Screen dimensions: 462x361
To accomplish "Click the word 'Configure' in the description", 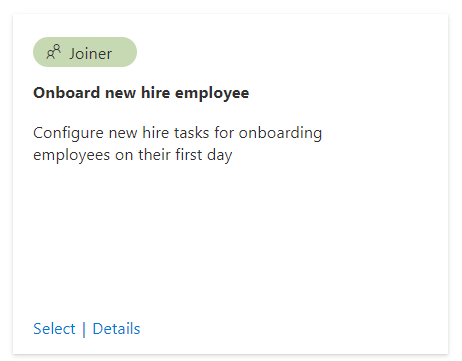I will tap(68, 133).
